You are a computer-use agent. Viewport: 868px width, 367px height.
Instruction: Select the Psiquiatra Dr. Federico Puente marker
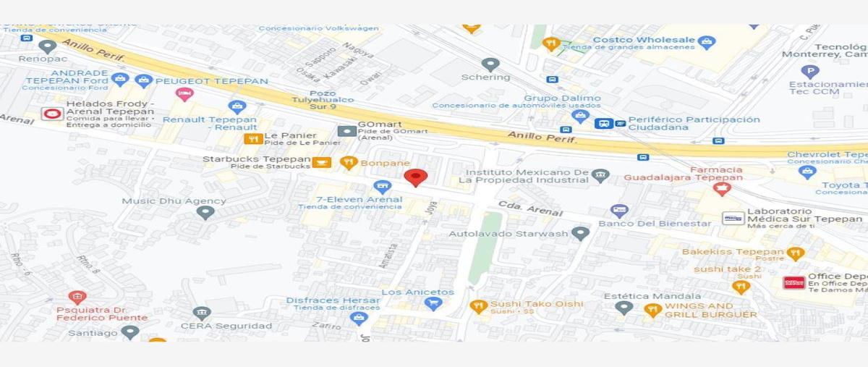coord(77,298)
